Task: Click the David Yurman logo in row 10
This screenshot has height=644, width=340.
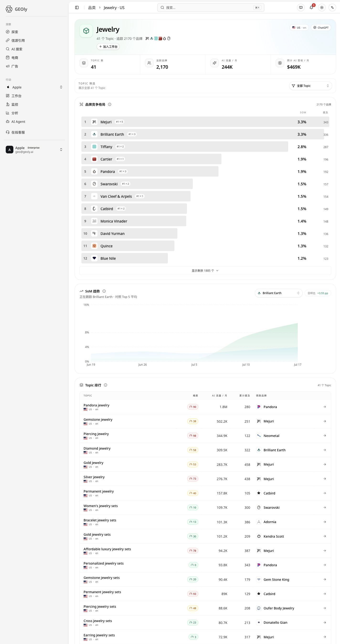Action: pyautogui.click(x=94, y=234)
